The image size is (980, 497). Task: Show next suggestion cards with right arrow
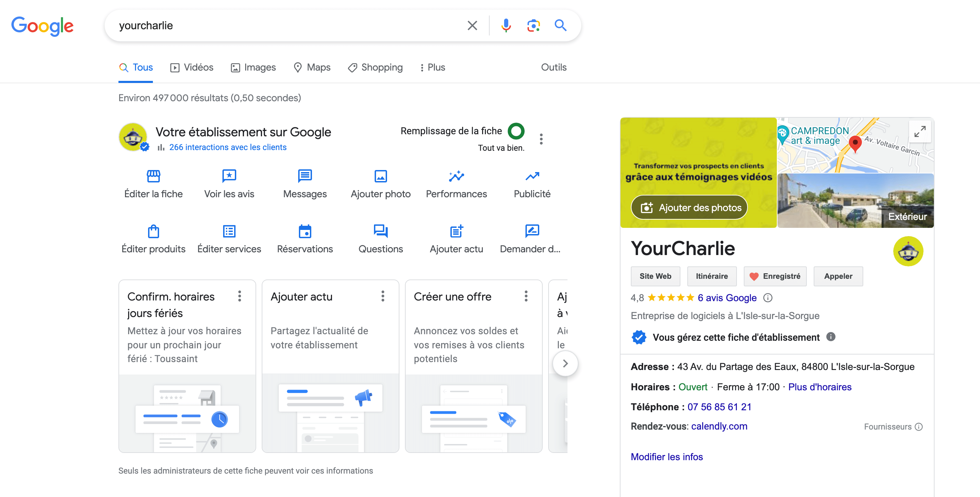click(x=565, y=363)
